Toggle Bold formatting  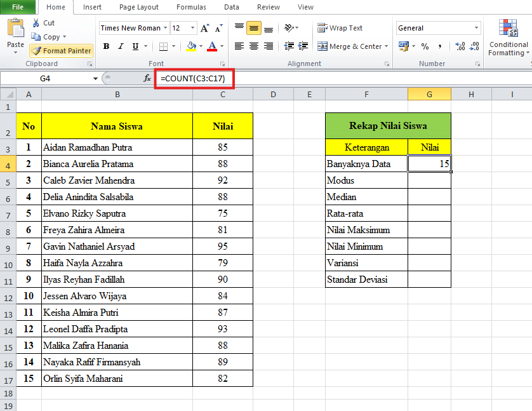(x=106, y=46)
